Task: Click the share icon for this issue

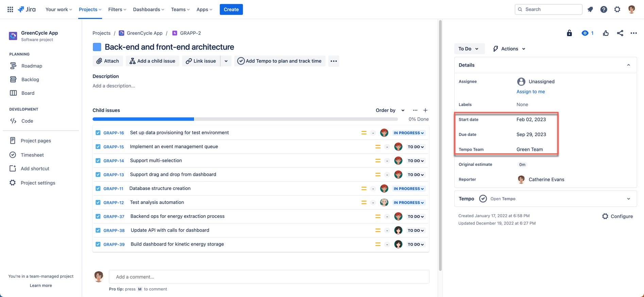Action: tap(620, 33)
